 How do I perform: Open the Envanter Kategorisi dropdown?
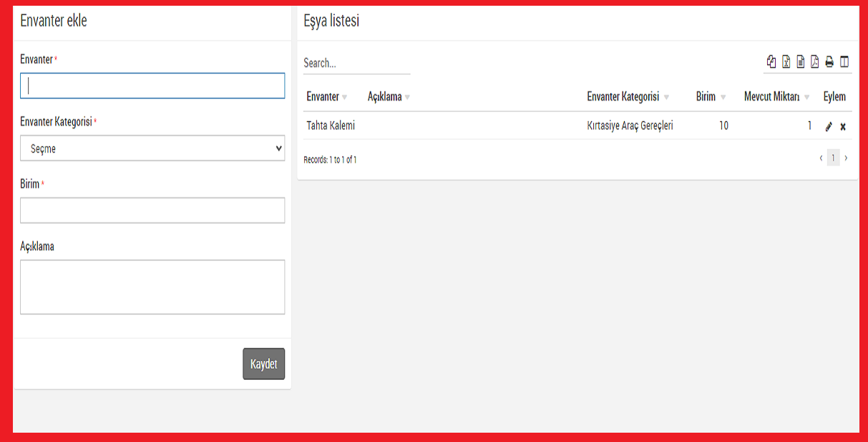point(152,149)
